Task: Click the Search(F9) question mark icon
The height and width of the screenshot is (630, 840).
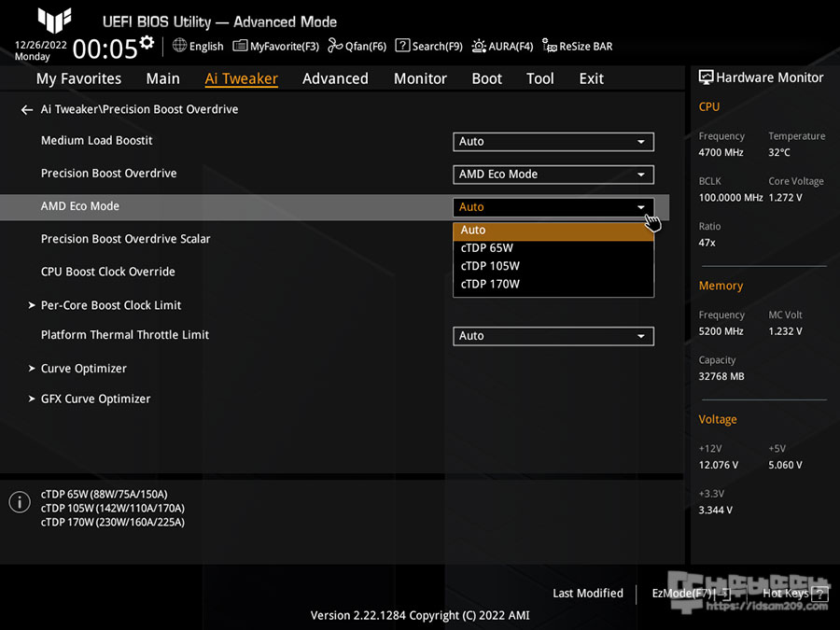Action: tap(401, 46)
